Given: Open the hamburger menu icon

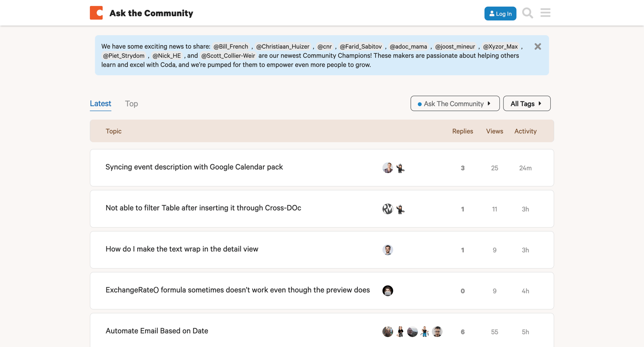Looking at the screenshot, I should click(x=546, y=13).
